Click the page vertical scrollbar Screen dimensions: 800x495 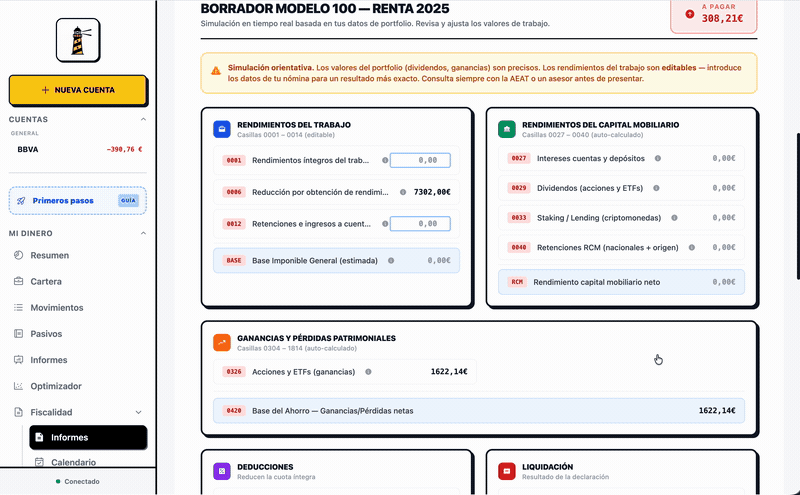(798, 207)
